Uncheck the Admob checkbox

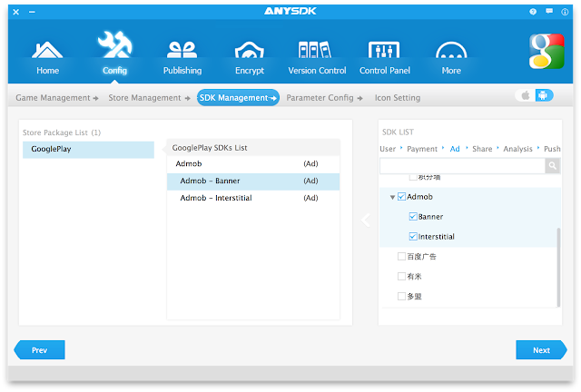point(401,196)
